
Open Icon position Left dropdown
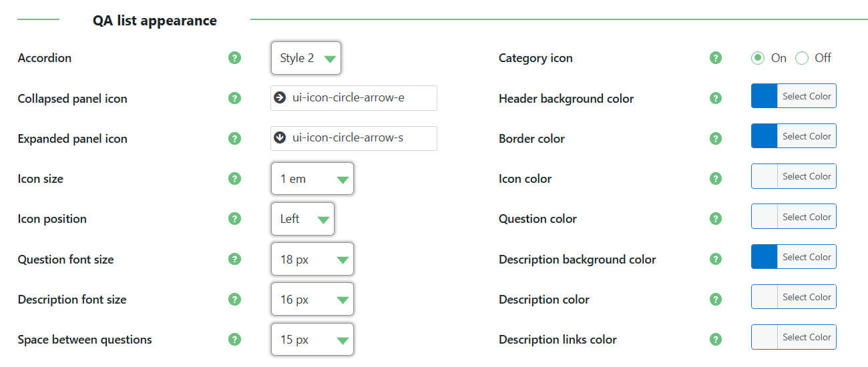[302, 219]
